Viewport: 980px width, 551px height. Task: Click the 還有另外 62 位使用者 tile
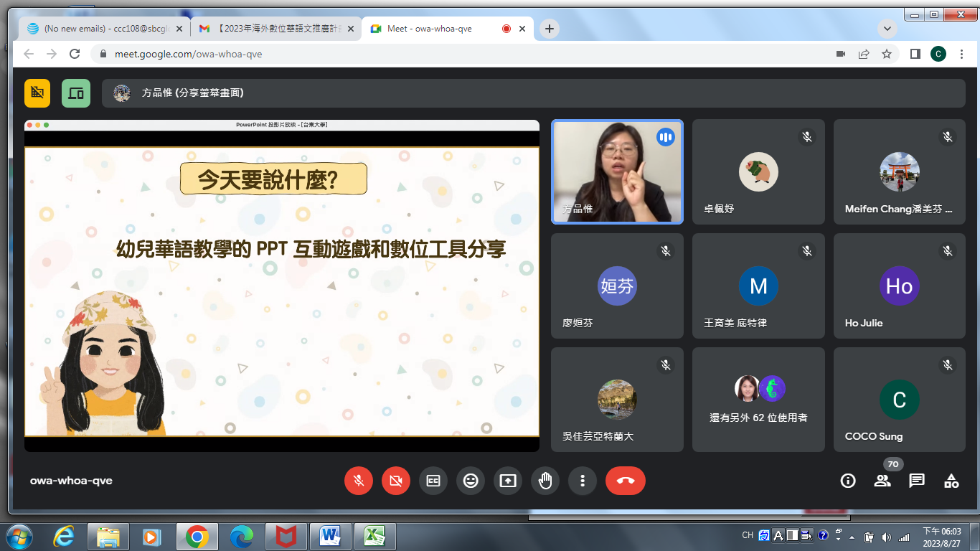pos(758,400)
